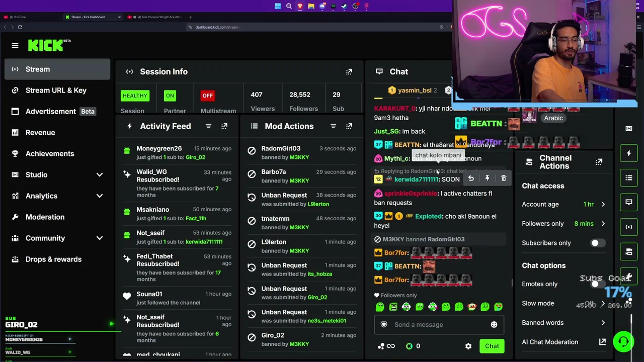Screen dimensions: 644x362
Task: Open a new browser tab
Action: (190, 17)
